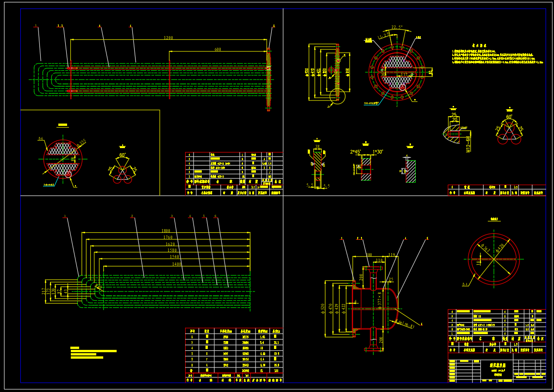Screen dimensions: 554x392
Task: Click the 1200 dimension text
Action: point(168,38)
